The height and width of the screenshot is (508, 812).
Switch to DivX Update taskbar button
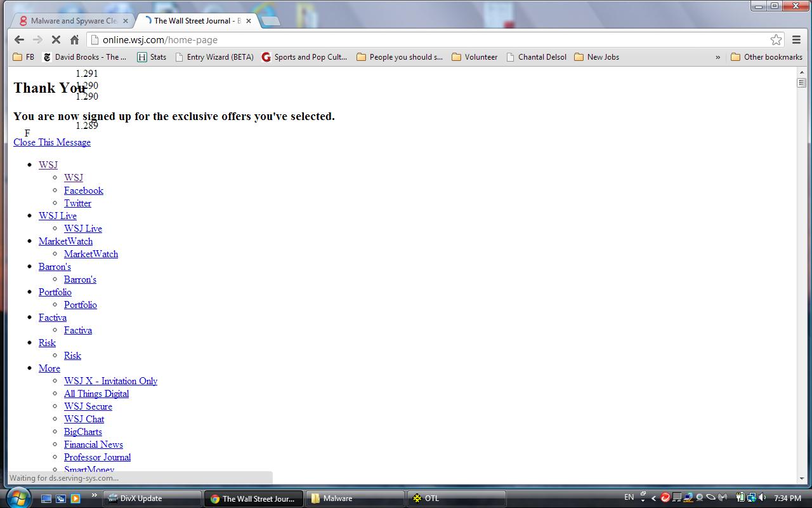point(153,498)
